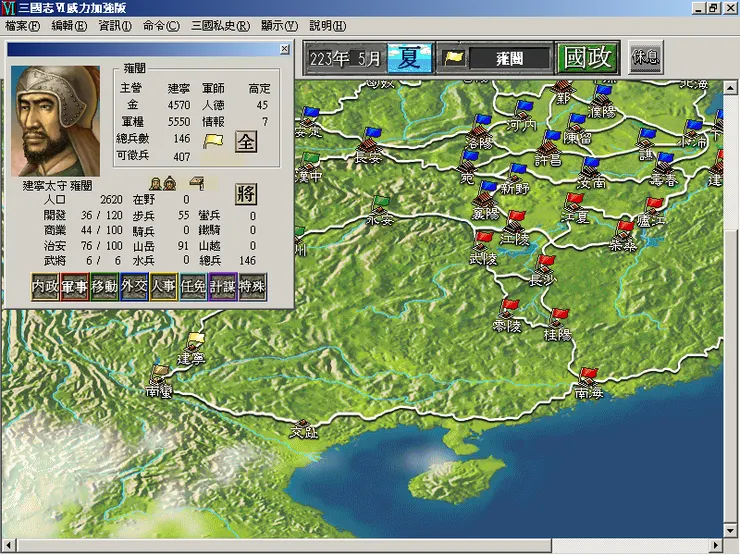Viewport: 740px width, 555px height.
Task: Select the 河內 city on the map
Action: click(x=522, y=117)
